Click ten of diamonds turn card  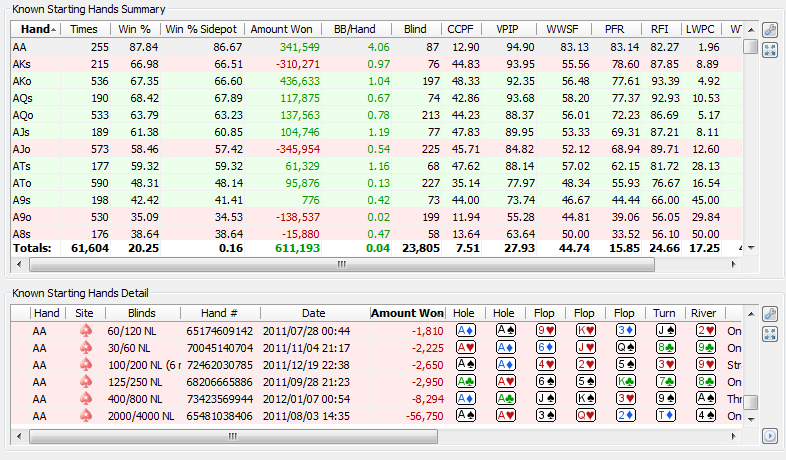pos(665,415)
